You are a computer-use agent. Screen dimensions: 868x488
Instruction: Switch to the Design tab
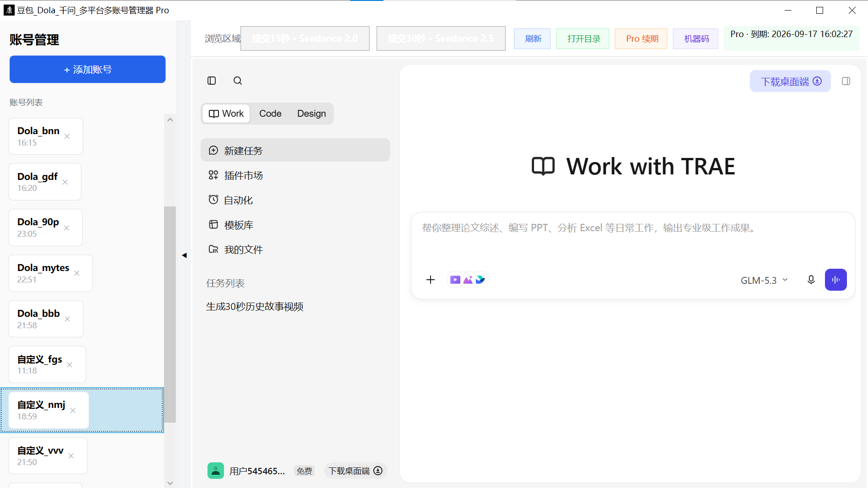(311, 114)
